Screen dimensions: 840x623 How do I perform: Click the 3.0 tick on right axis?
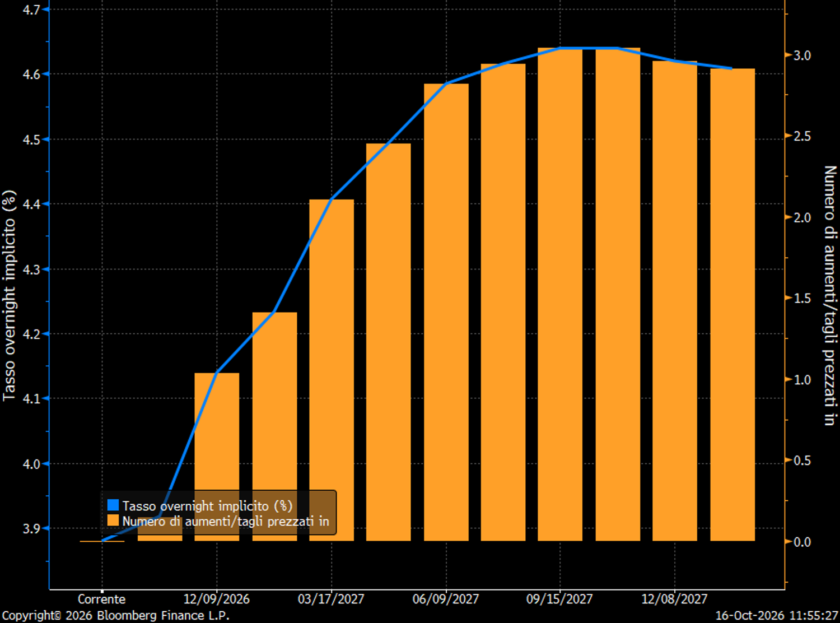(802, 55)
